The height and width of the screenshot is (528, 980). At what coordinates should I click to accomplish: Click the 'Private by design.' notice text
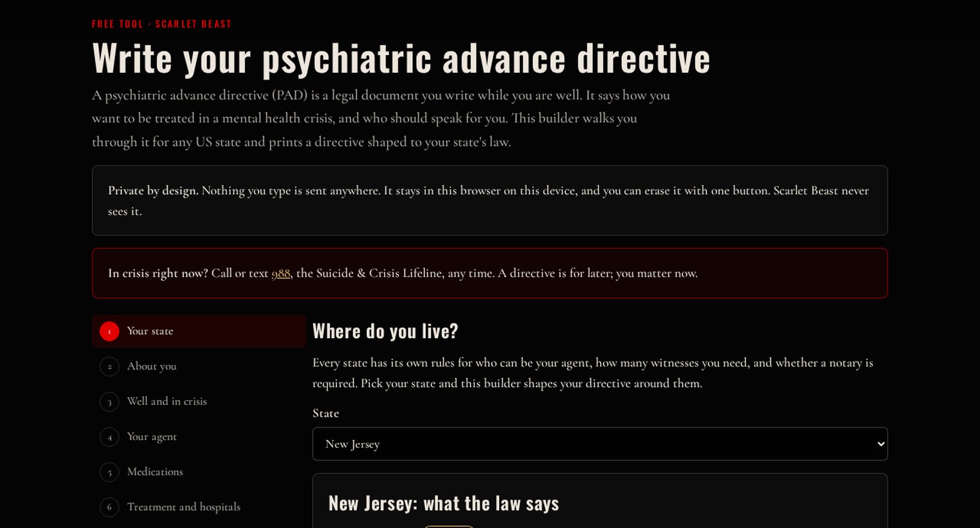[x=153, y=190]
